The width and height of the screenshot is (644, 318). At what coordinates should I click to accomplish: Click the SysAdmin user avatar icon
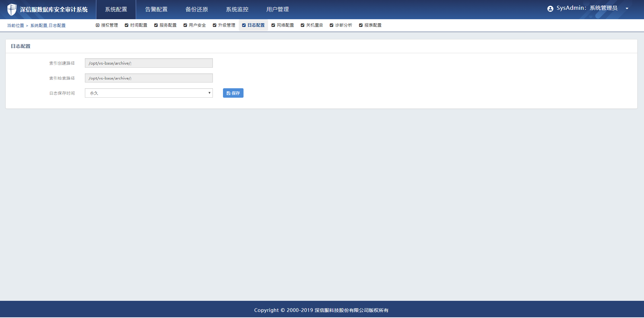click(x=550, y=9)
